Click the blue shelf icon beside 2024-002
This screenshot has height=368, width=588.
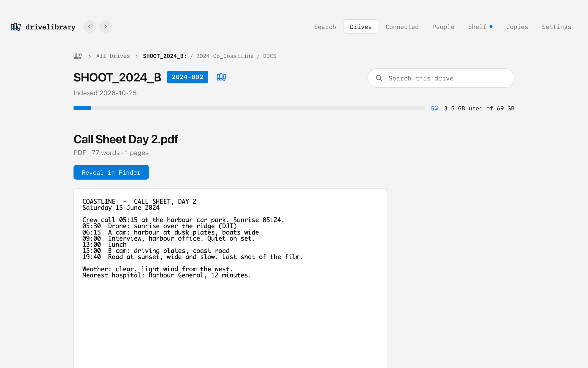point(221,77)
